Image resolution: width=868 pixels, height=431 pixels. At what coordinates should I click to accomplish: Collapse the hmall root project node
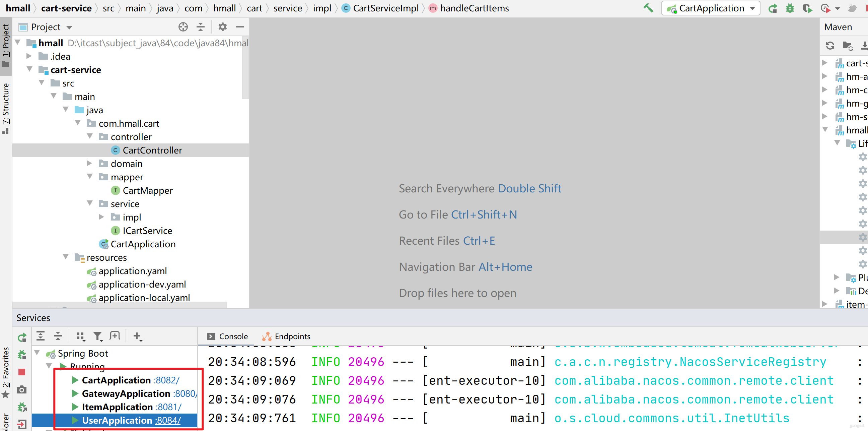(18, 43)
